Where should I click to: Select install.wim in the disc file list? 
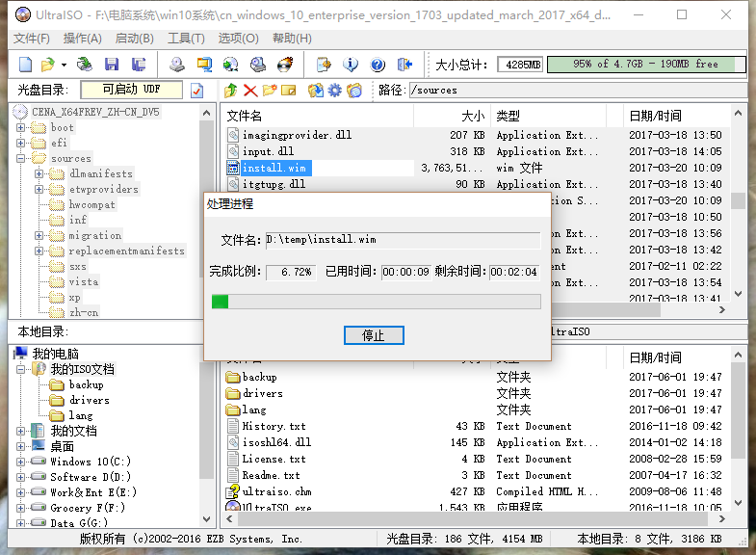pos(274,168)
